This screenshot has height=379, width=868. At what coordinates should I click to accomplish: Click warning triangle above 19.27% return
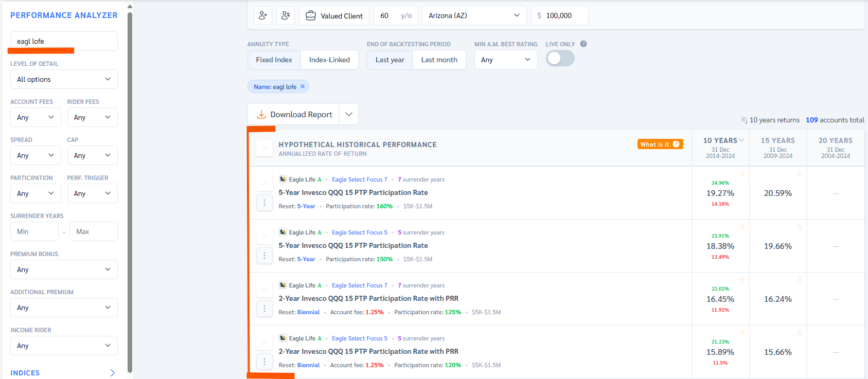click(x=742, y=173)
